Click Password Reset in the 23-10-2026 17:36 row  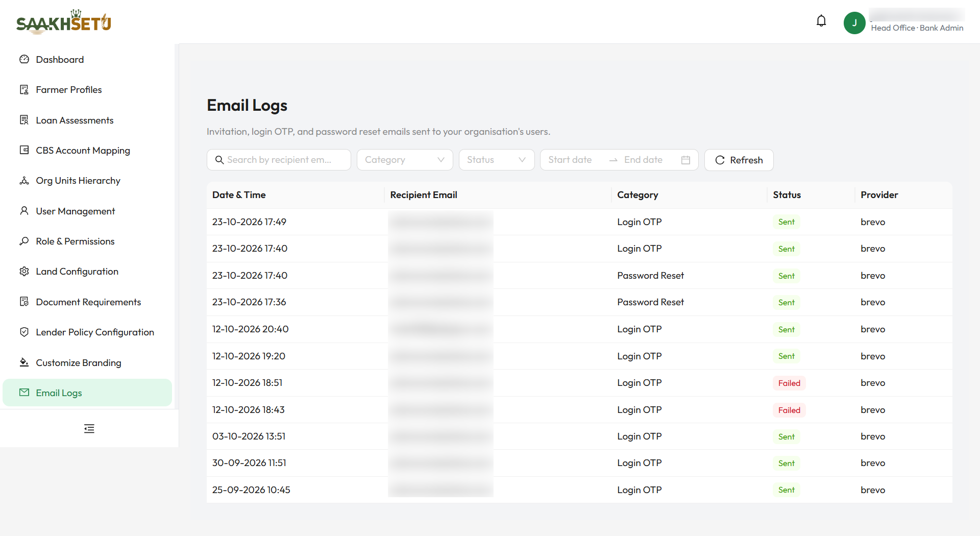[x=650, y=302]
